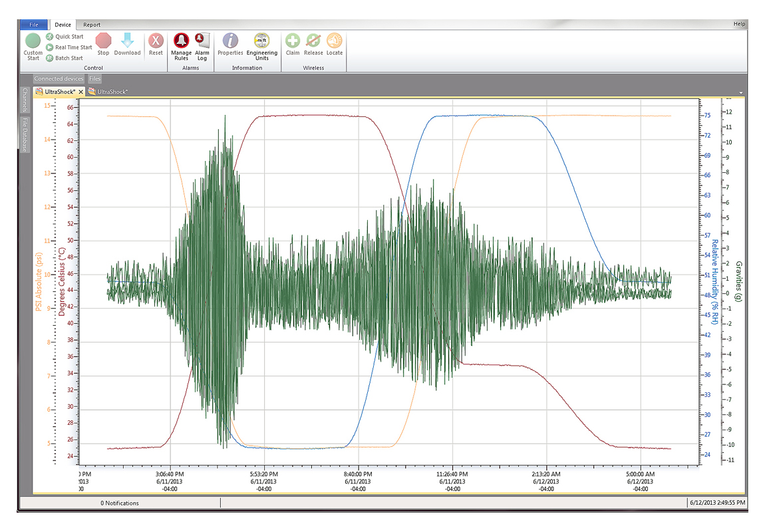
Task: Expand the Channels side panel
Action: coord(25,100)
